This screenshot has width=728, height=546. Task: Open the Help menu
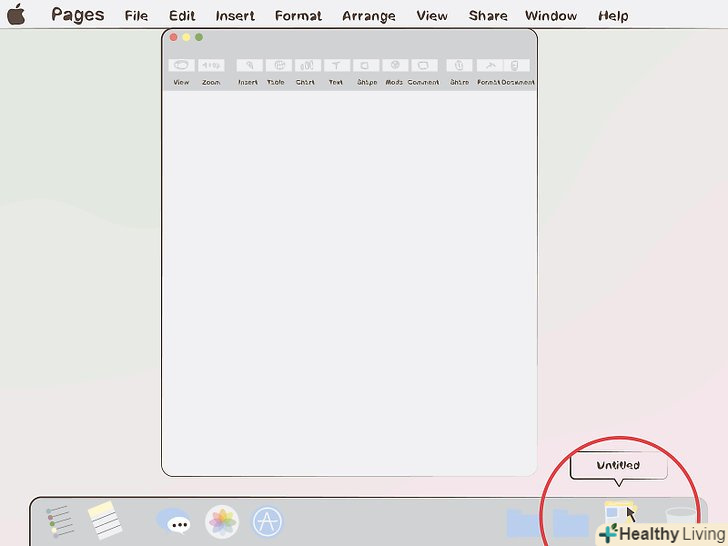tap(613, 16)
